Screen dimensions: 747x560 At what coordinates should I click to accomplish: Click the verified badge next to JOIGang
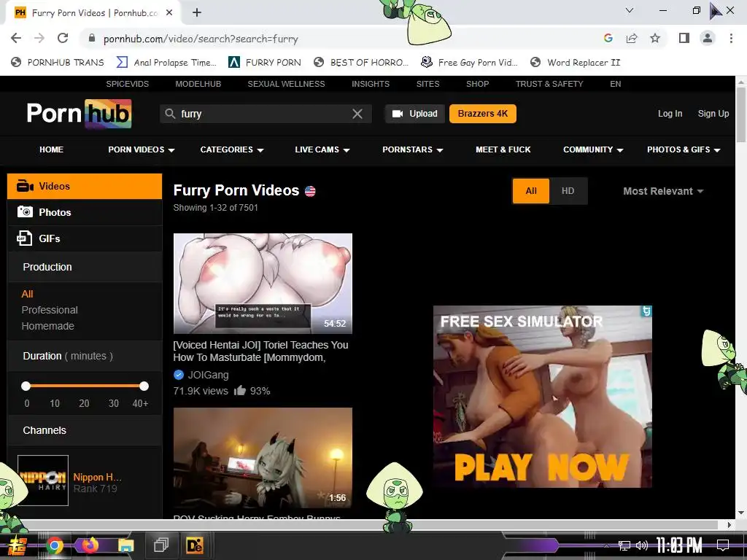[x=179, y=375]
